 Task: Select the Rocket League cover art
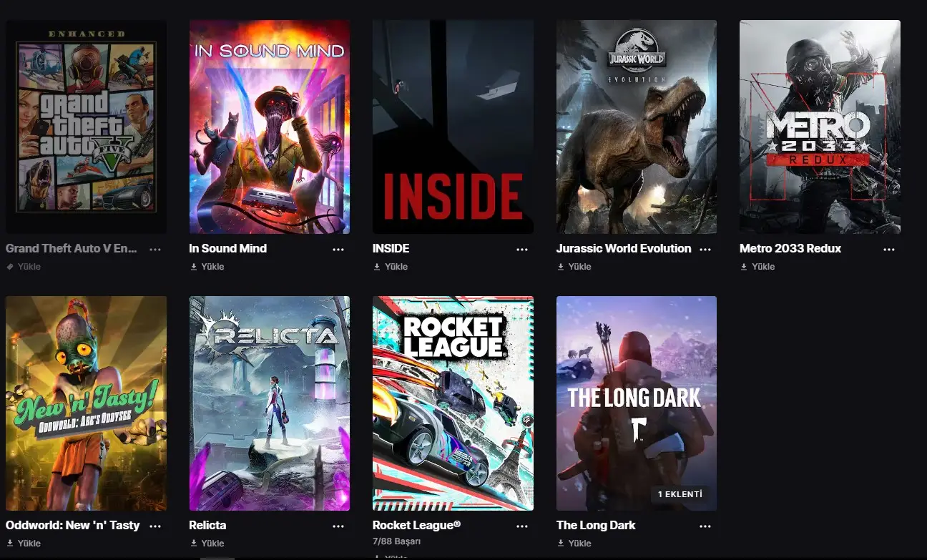pyautogui.click(x=453, y=403)
